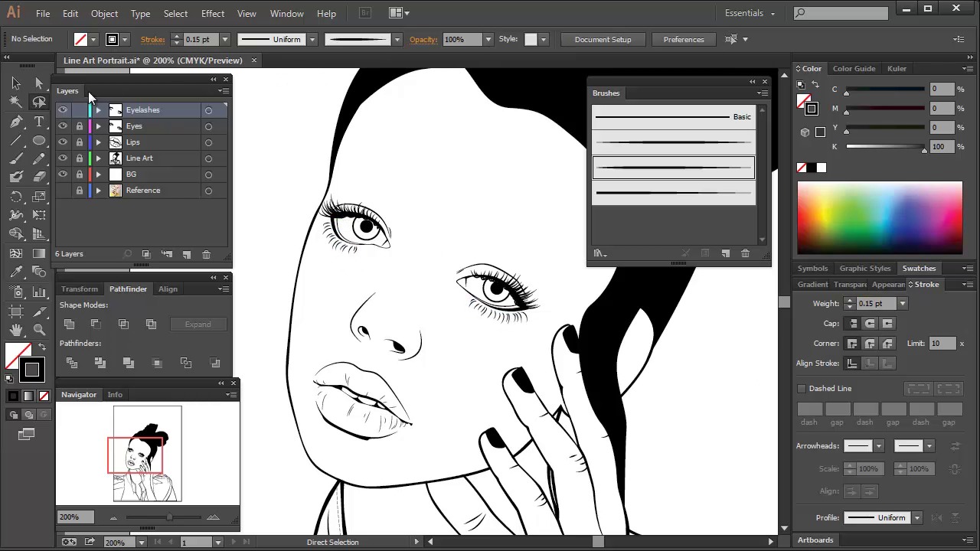980x551 pixels.
Task: Click the Navigator zoom slider
Action: [164, 518]
